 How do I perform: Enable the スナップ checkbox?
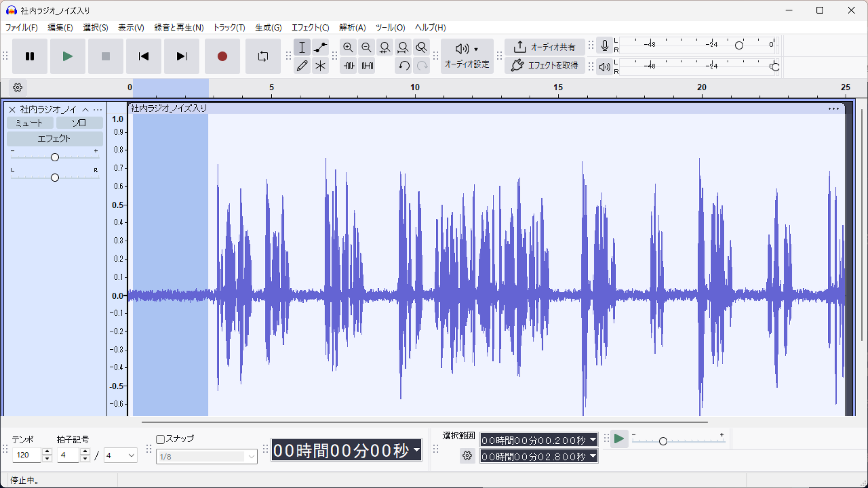160,439
